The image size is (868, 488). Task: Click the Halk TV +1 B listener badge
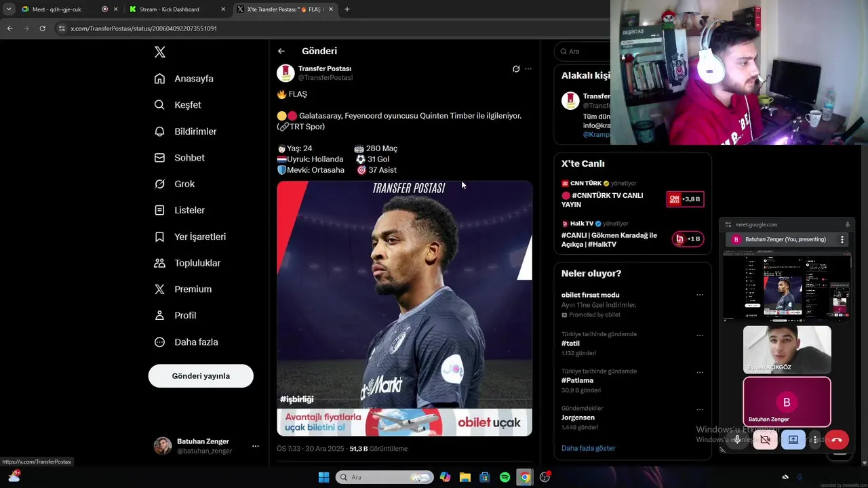point(688,239)
